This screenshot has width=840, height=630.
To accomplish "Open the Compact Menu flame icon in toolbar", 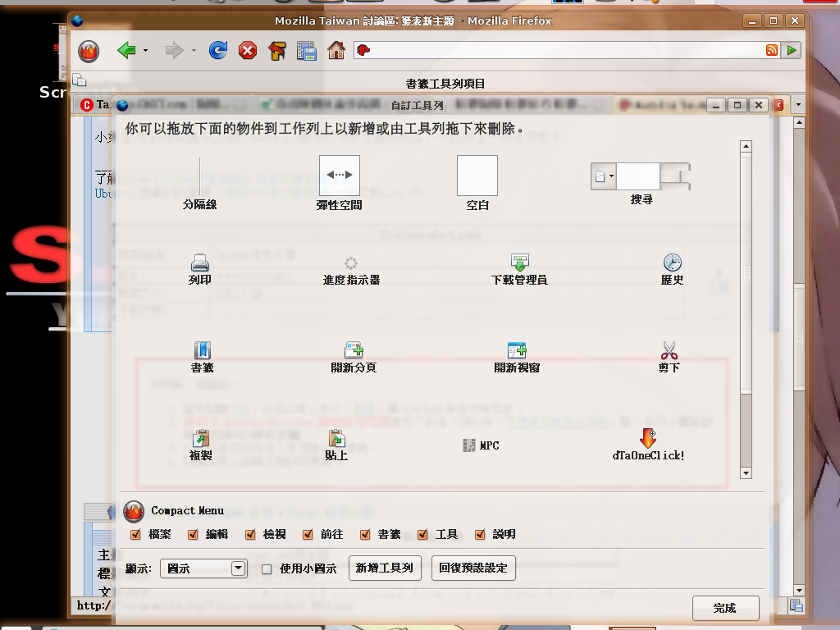I will point(89,52).
